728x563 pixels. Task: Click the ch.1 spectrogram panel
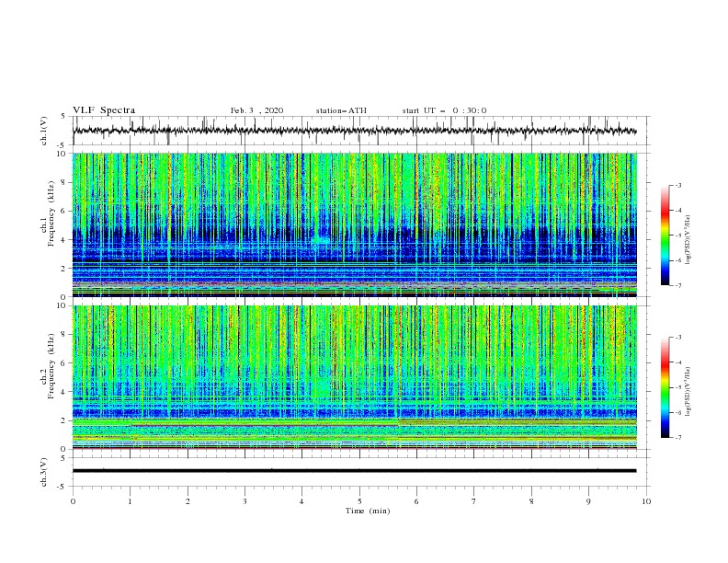tap(354, 224)
